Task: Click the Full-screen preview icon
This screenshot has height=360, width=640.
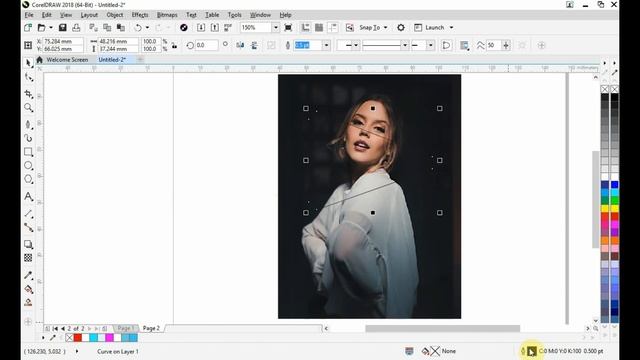Action: pyautogui.click(x=288, y=27)
